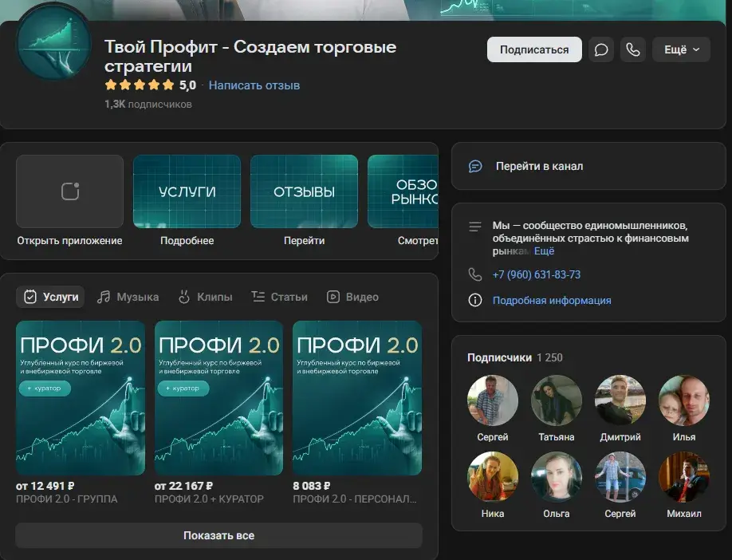
Task: Open the second-row Сергей subscriber avatar
Action: tap(620, 477)
